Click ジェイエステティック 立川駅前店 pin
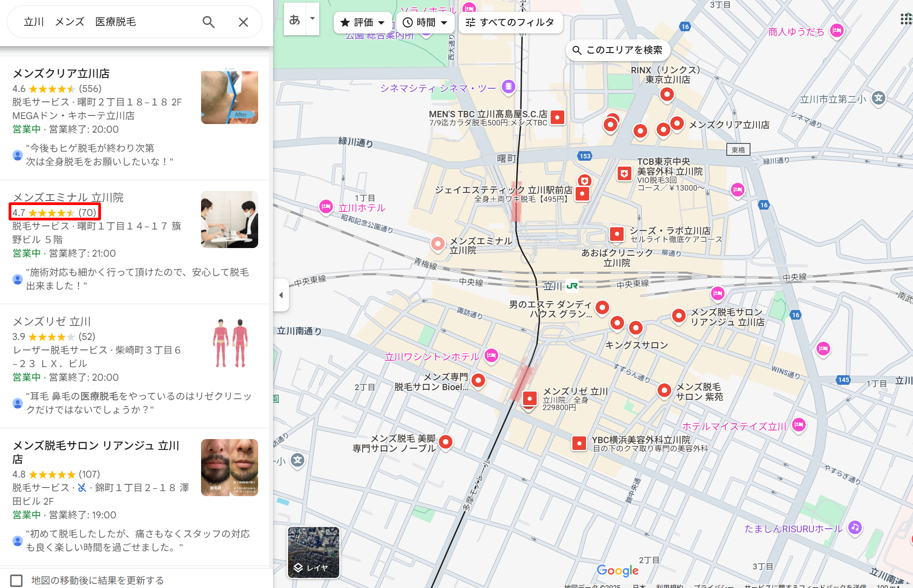Image resolution: width=913 pixels, height=588 pixels. [x=582, y=194]
